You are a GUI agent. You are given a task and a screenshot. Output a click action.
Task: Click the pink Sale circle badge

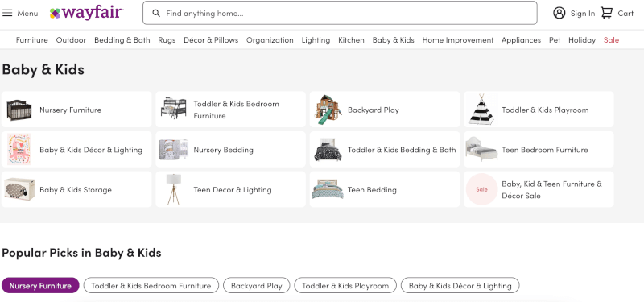point(481,189)
